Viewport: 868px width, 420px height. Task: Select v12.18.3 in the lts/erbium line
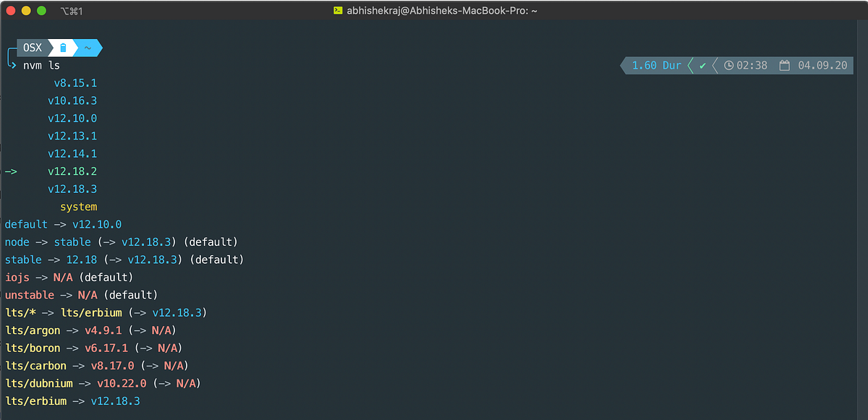(115, 400)
